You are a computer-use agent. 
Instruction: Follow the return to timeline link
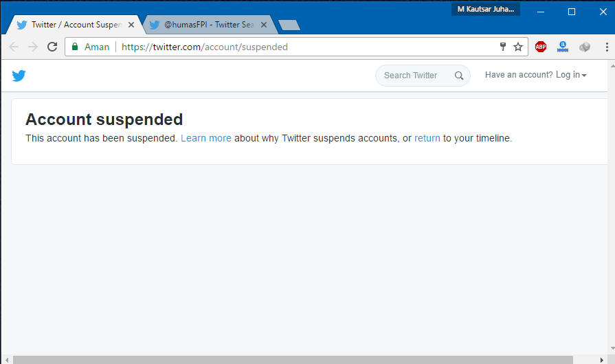(427, 138)
